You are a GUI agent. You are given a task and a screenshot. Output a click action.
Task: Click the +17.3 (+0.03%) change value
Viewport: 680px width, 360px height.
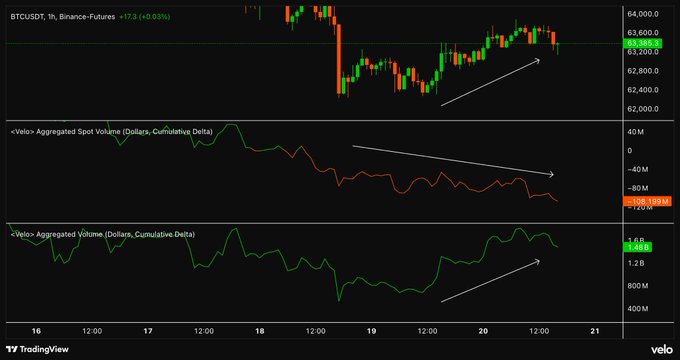[144, 17]
